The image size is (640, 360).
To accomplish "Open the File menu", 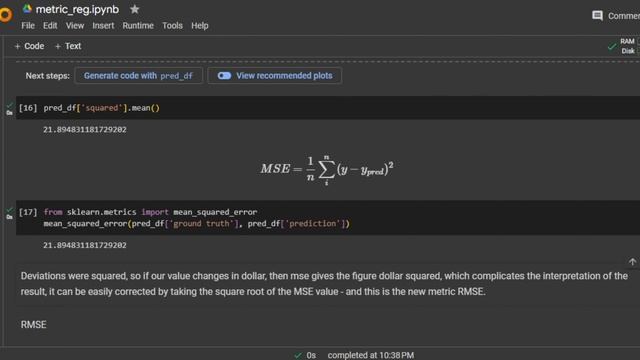I will click(x=28, y=25).
